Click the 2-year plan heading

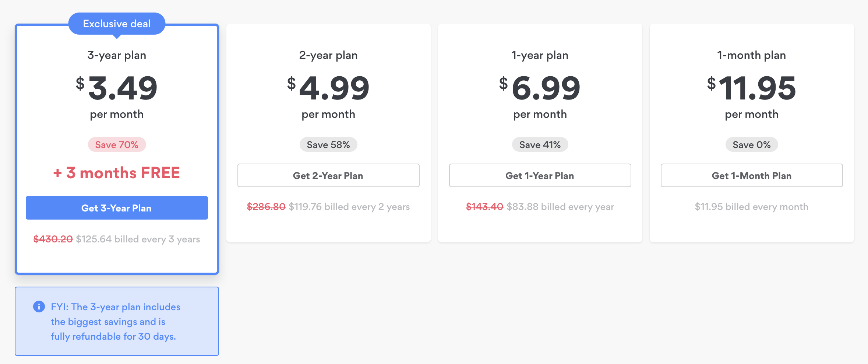pyautogui.click(x=328, y=55)
